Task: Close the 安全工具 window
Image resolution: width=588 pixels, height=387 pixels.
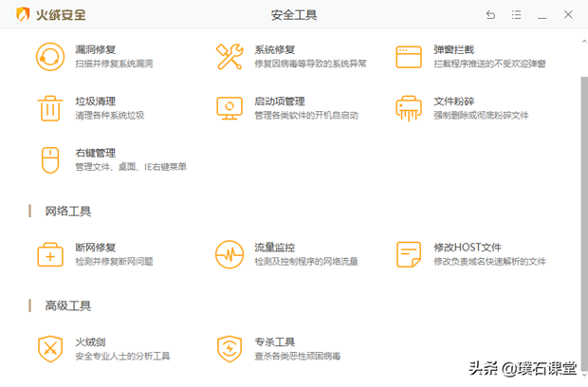Action: pyautogui.click(x=568, y=14)
